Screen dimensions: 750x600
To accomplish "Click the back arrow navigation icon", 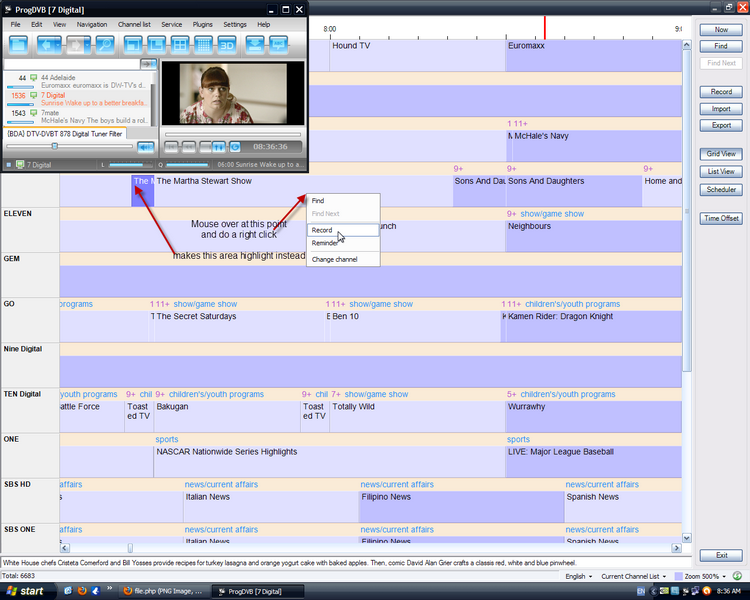I will click(47, 45).
